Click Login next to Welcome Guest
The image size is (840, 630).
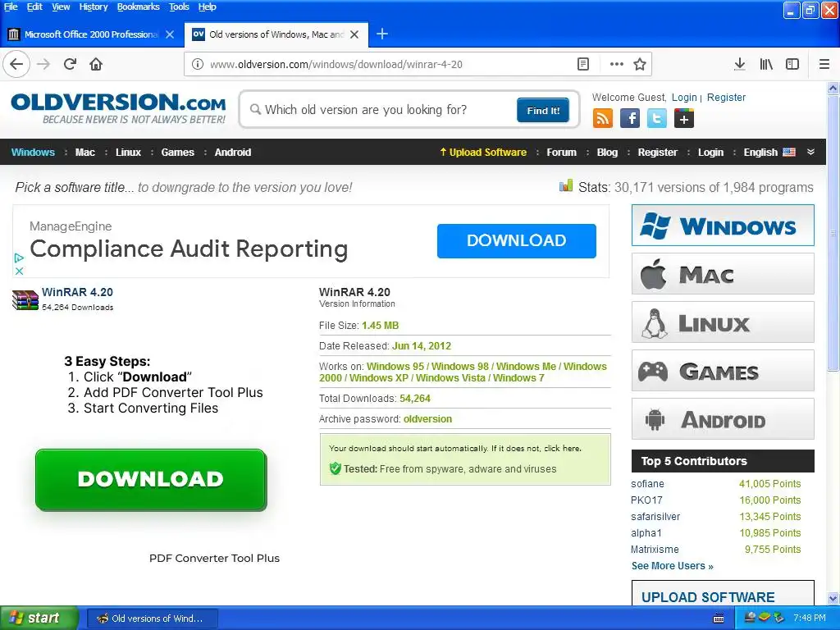point(684,98)
